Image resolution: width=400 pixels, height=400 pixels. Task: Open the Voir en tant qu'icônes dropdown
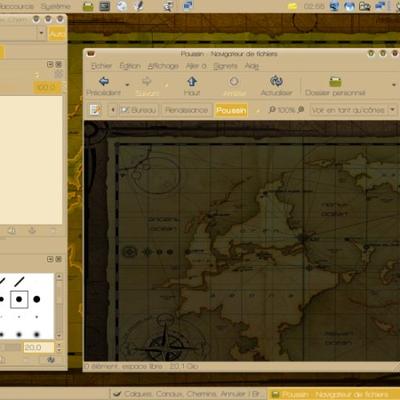[353, 110]
